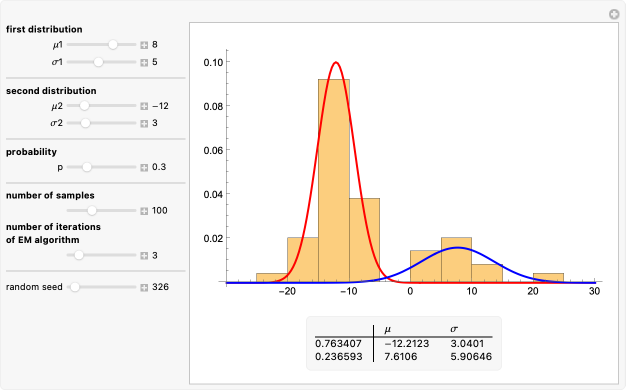The height and width of the screenshot is (391, 626).
Task: Click the probability p slider thumb
Action: [x=87, y=167]
